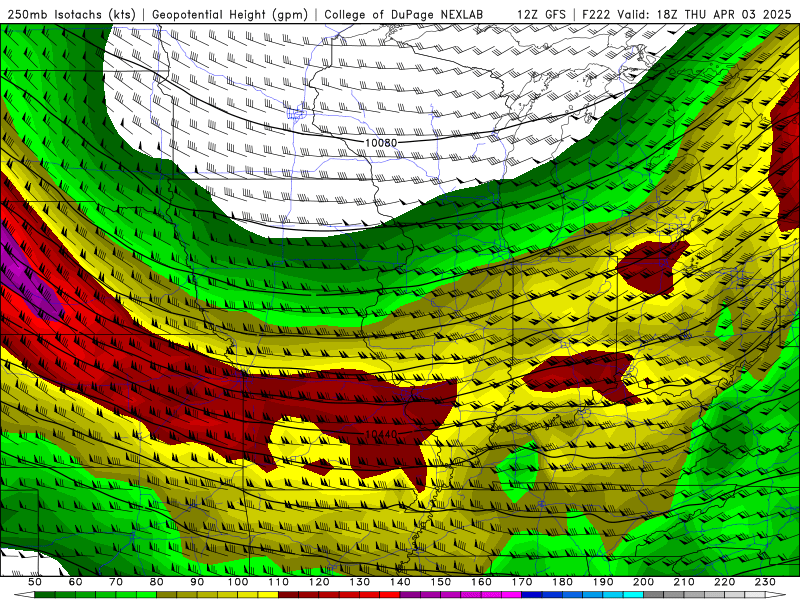Click the '12Z GFS' model run label
Image resolution: width=800 pixels, height=600 pixels.
click(541, 15)
